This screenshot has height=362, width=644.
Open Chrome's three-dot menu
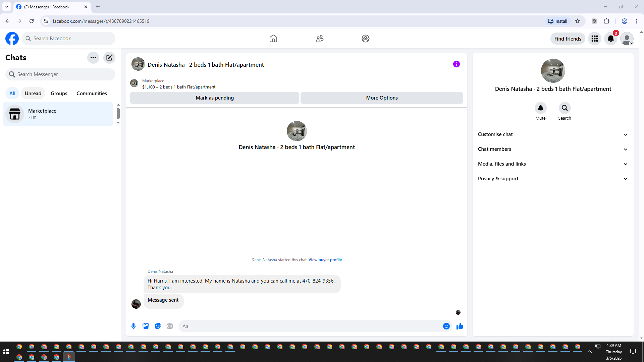tap(637, 21)
